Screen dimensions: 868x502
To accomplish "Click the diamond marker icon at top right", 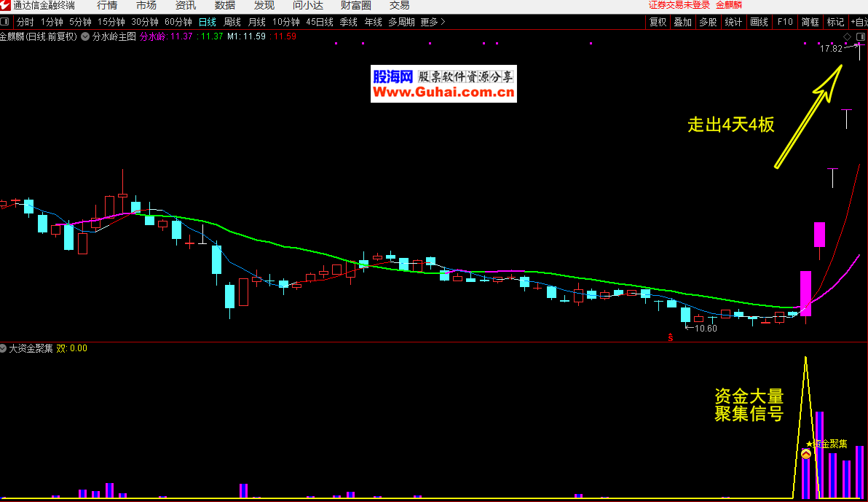I will coord(847,36).
